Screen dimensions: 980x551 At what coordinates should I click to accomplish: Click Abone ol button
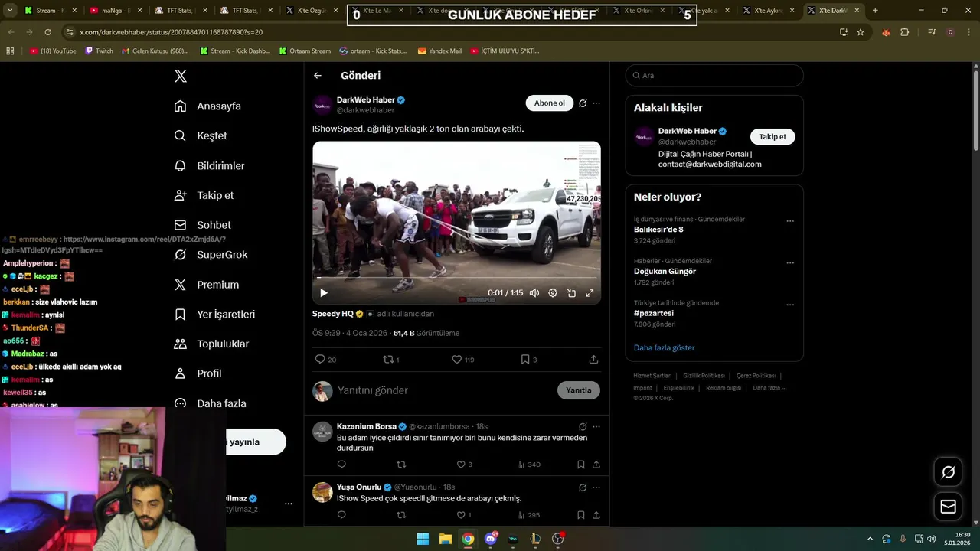549,103
